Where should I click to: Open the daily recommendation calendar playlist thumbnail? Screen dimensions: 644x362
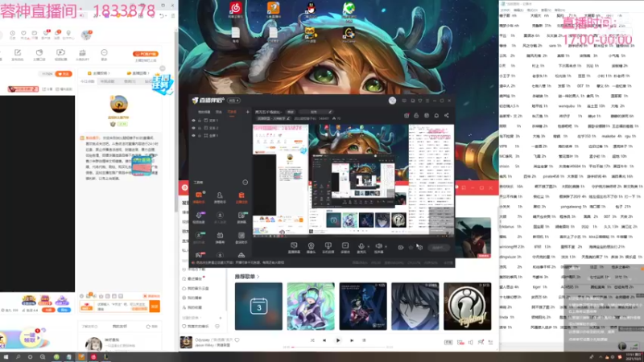[258, 306]
